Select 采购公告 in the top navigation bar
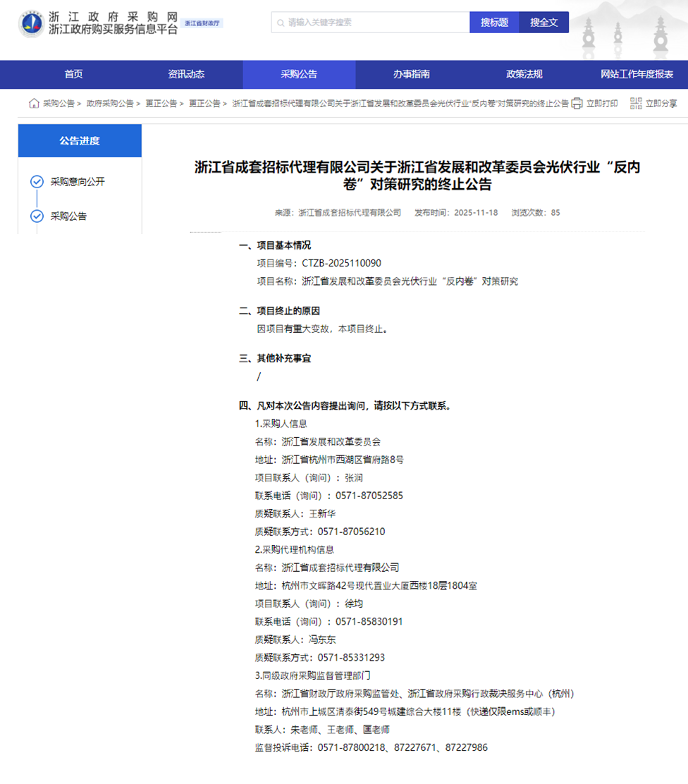The height and width of the screenshot is (784, 688). click(299, 75)
